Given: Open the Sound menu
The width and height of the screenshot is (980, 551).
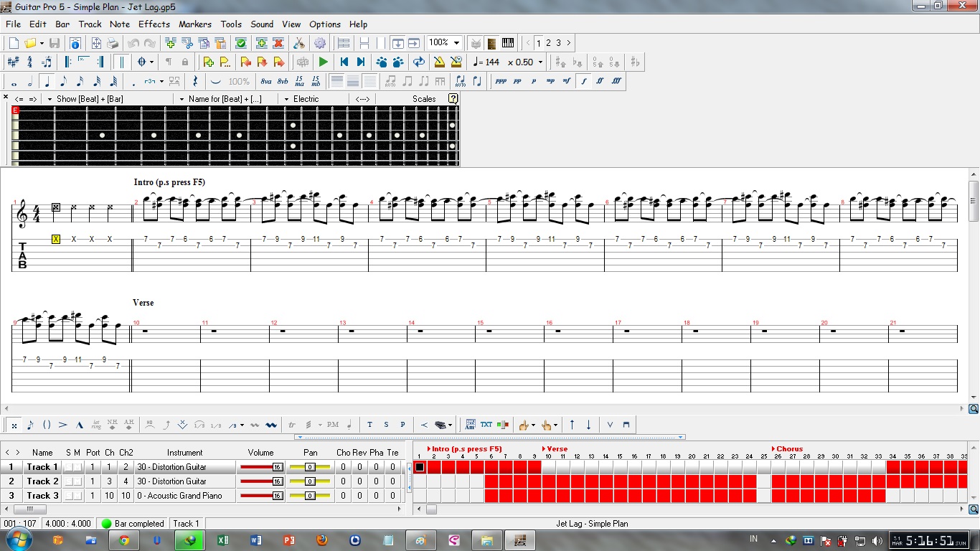Looking at the screenshot, I should (x=262, y=24).
